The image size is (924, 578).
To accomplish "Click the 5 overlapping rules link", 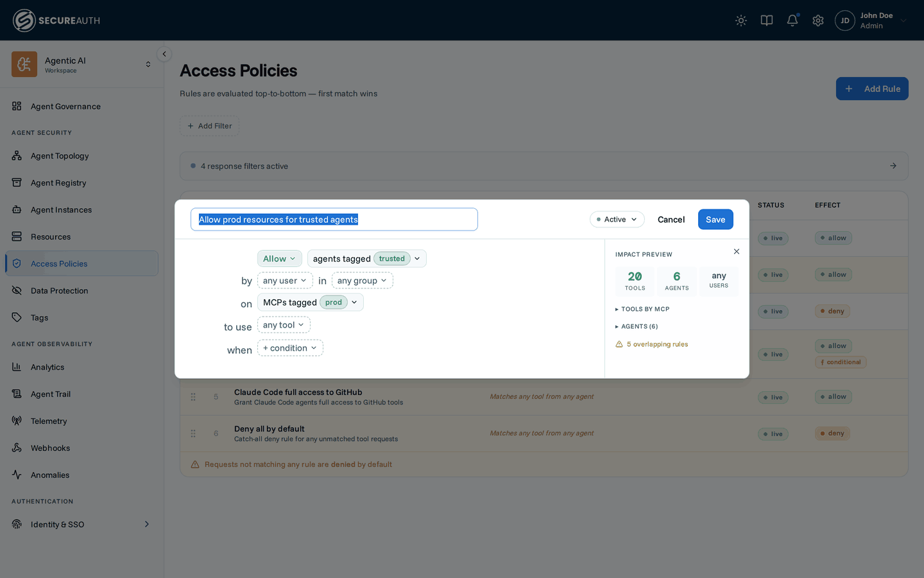I will coord(657,344).
